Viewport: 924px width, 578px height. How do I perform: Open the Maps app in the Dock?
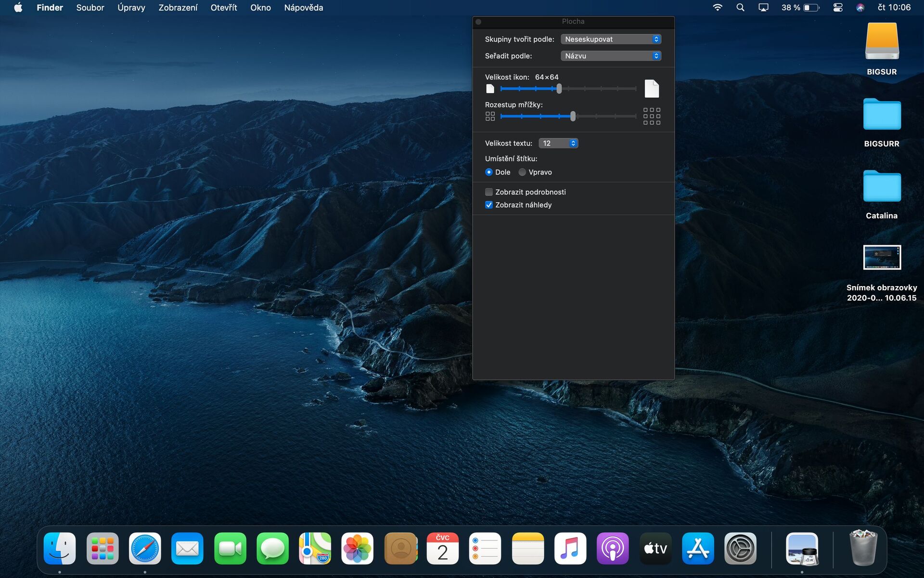point(315,548)
